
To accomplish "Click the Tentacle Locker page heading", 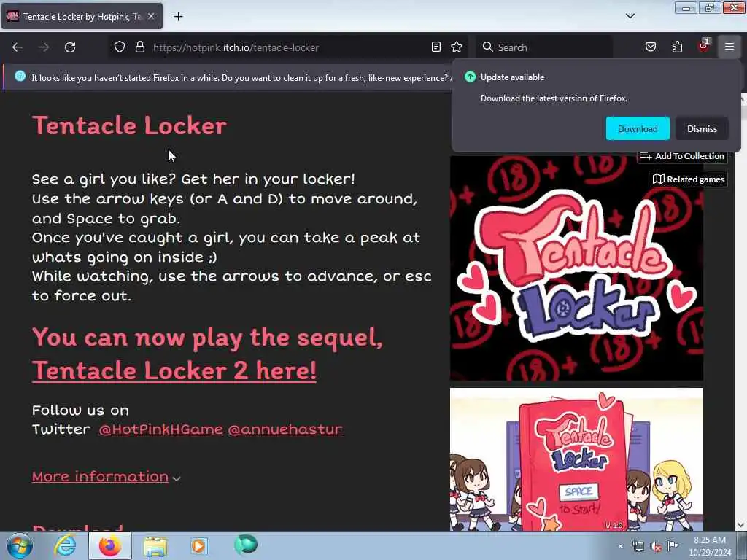I will (129, 125).
